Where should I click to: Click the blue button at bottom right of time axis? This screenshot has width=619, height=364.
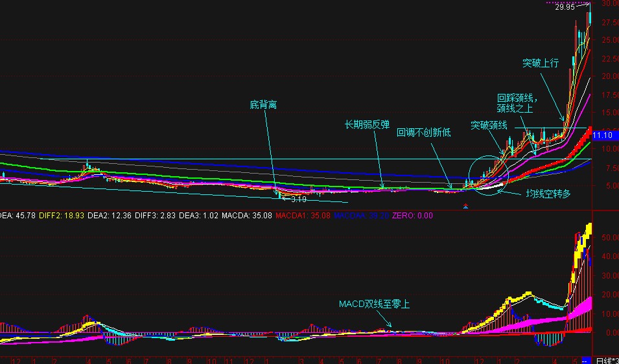pyautogui.click(x=585, y=360)
